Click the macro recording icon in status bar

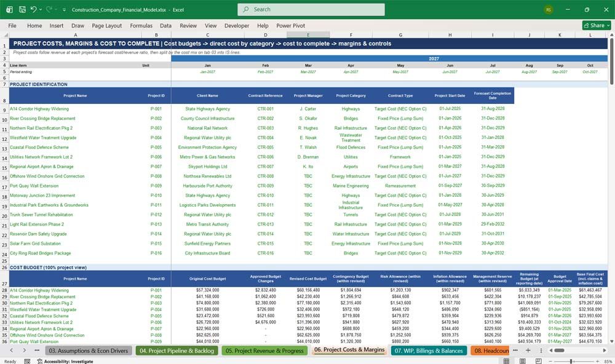pos(27,362)
